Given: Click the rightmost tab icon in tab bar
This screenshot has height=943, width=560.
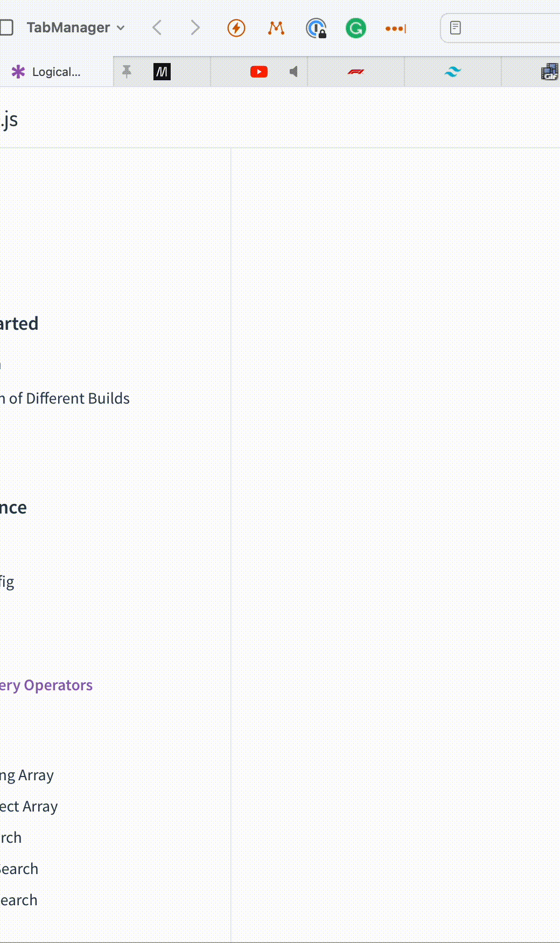Looking at the screenshot, I should click(x=550, y=72).
